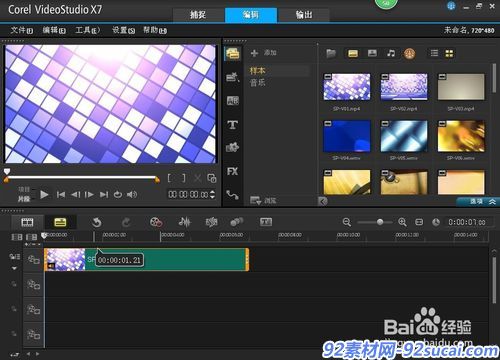Expand the 选项 (Options) panel

click(x=478, y=201)
